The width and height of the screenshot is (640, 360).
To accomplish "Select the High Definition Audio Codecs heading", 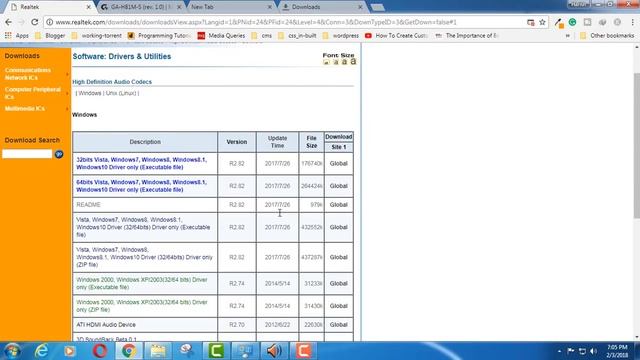I will coord(112,82).
